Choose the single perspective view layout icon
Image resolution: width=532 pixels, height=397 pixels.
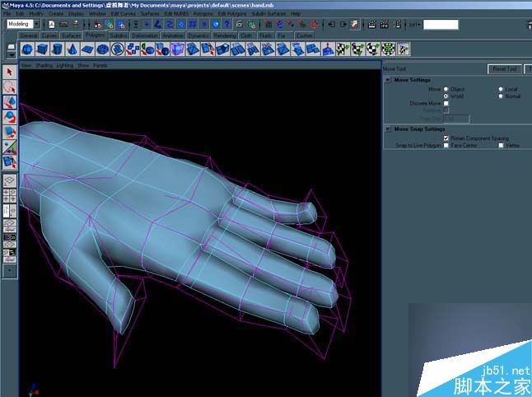[9, 179]
